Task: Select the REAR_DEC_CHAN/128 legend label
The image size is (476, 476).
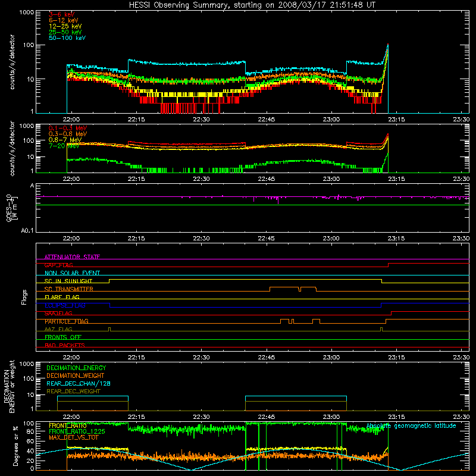Action: click(79, 383)
